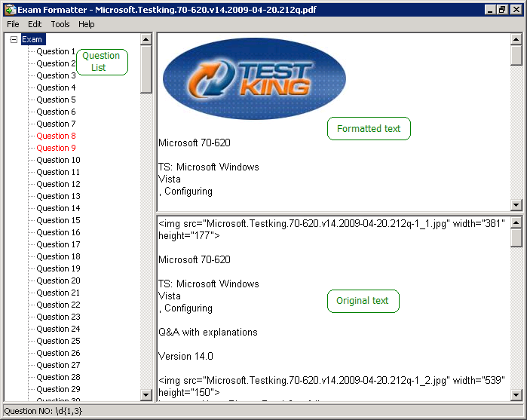527x420 pixels.
Task: Select Question 12 in the list
Action: click(x=59, y=184)
